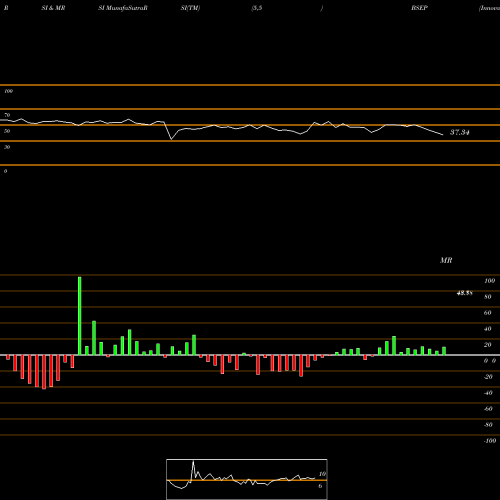Click the '(3,5' parameter text in header
The width and height of the screenshot is (500, 500).
[x=257, y=8]
